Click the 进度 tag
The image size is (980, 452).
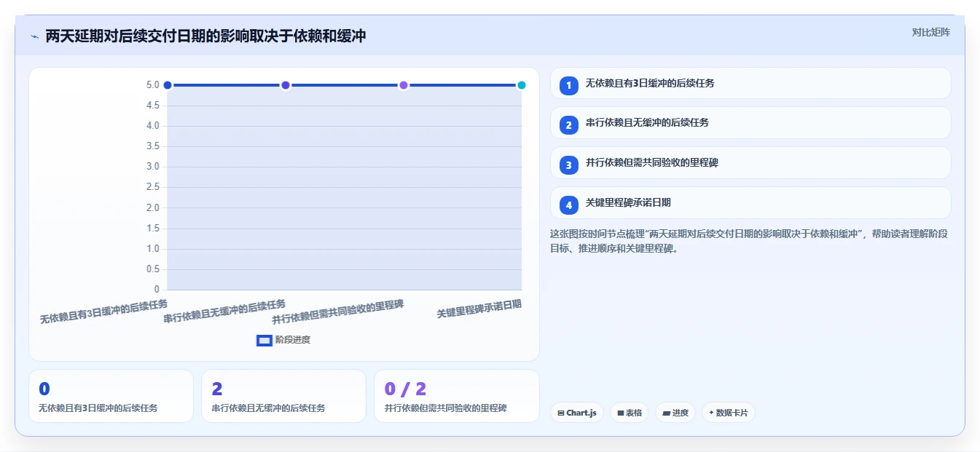(x=675, y=413)
